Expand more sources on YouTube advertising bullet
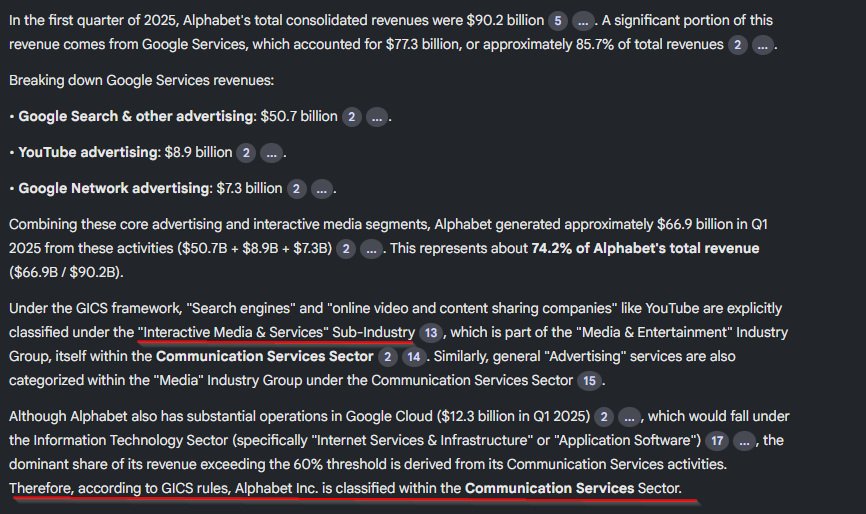Screen dimensions: 866x514 click(272, 153)
